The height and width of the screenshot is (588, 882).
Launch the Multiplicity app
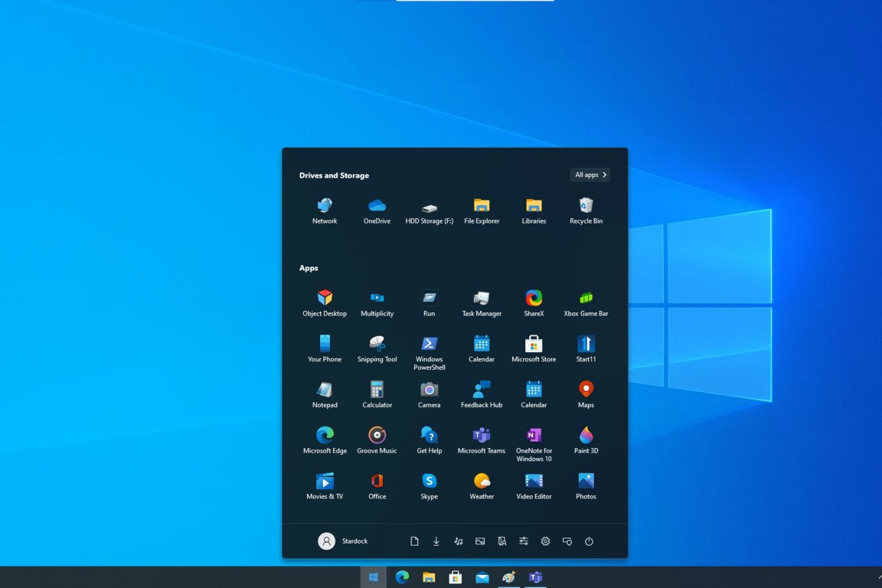(377, 304)
